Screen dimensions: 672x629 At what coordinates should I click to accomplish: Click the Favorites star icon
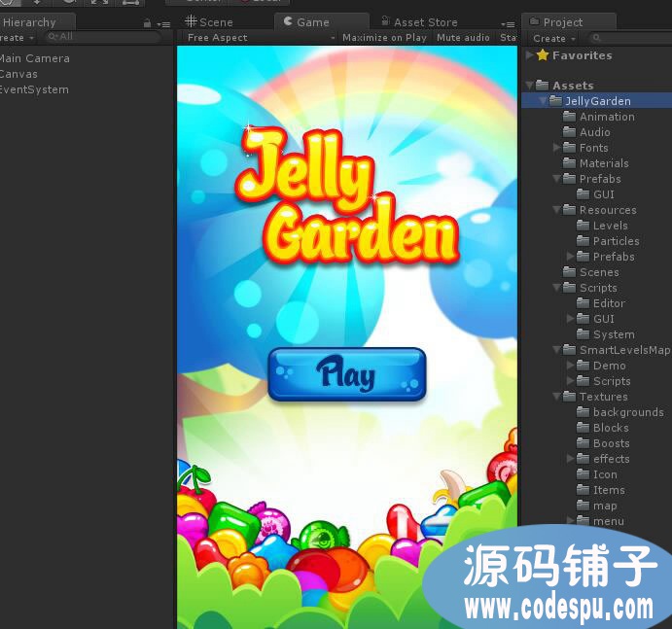coord(543,54)
